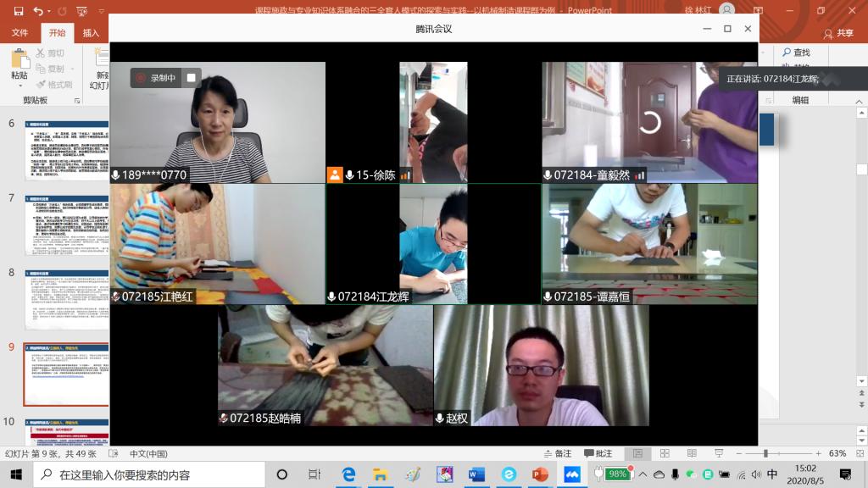Switch to reading view icon

click(691, 453)
